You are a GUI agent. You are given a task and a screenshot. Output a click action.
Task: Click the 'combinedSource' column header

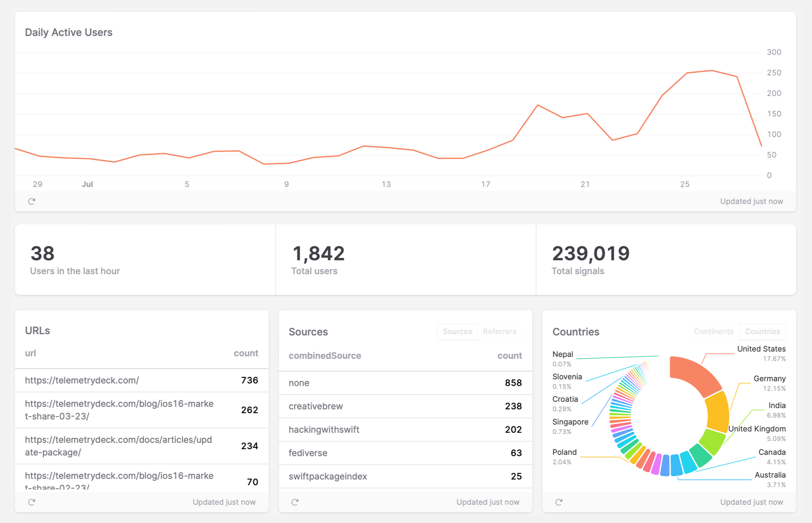click(x=325, y=356)
